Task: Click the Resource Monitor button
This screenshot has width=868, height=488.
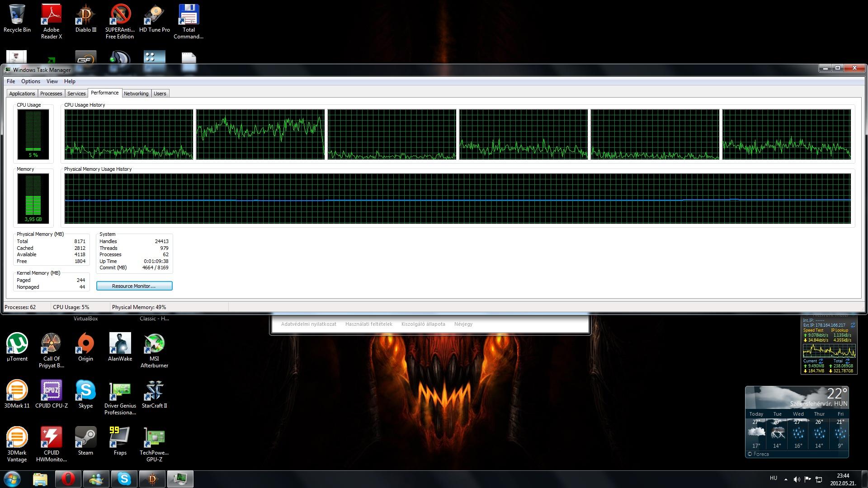Action: coord(134,286)
